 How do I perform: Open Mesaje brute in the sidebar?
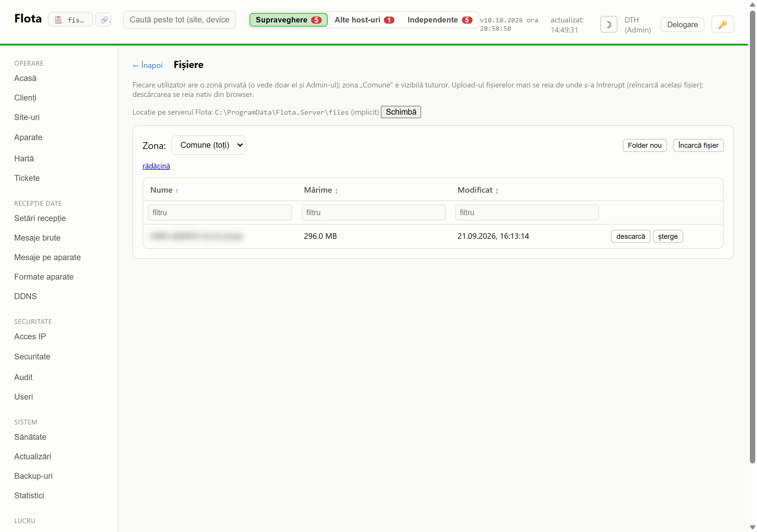(37, 238)
